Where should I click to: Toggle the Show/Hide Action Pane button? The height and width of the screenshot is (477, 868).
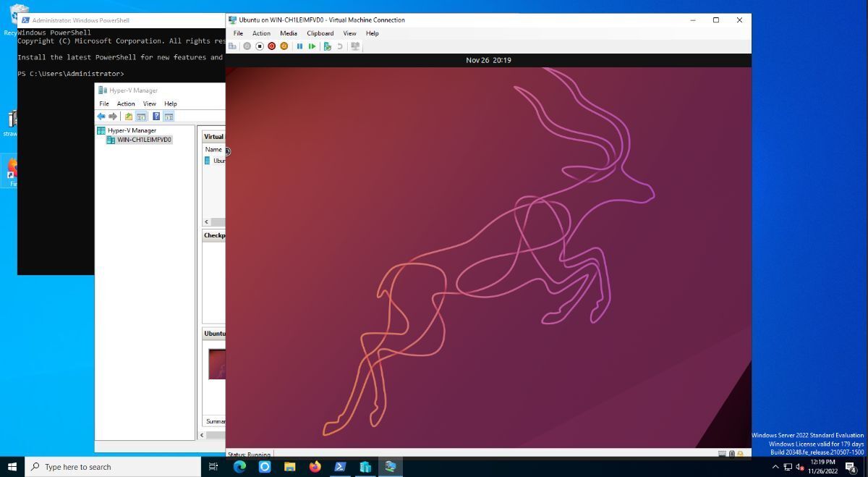point(169,117)
